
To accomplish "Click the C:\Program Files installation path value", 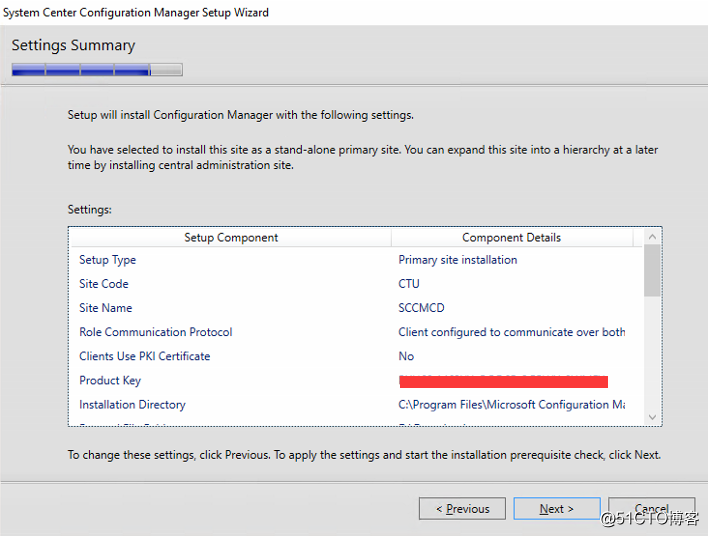I will 512,405.
